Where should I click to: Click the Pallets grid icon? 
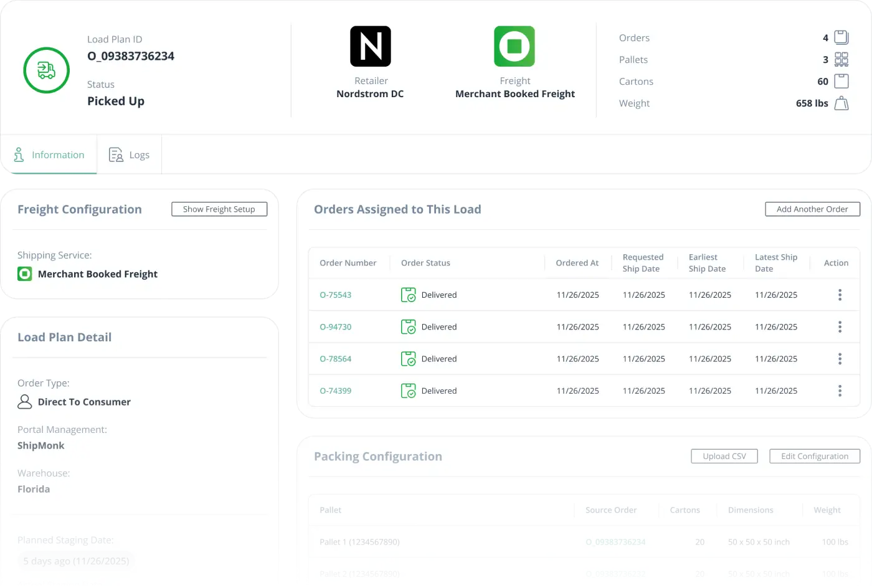point(841,59)
